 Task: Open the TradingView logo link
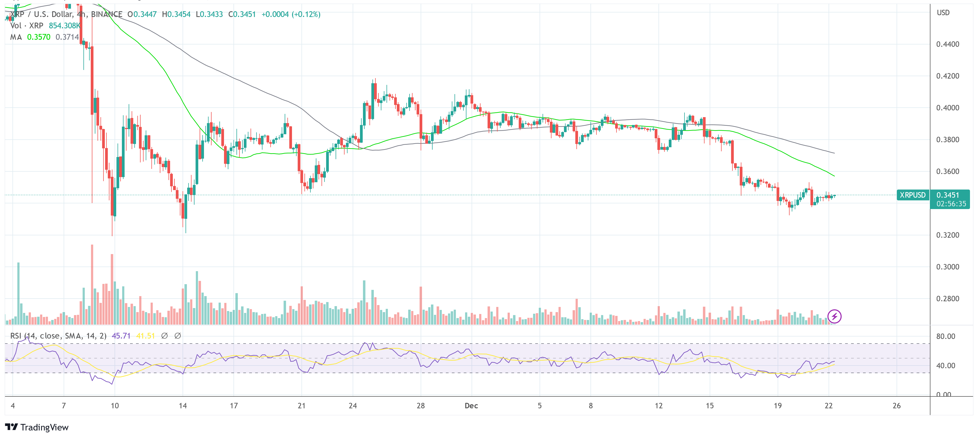click(37, 427)
